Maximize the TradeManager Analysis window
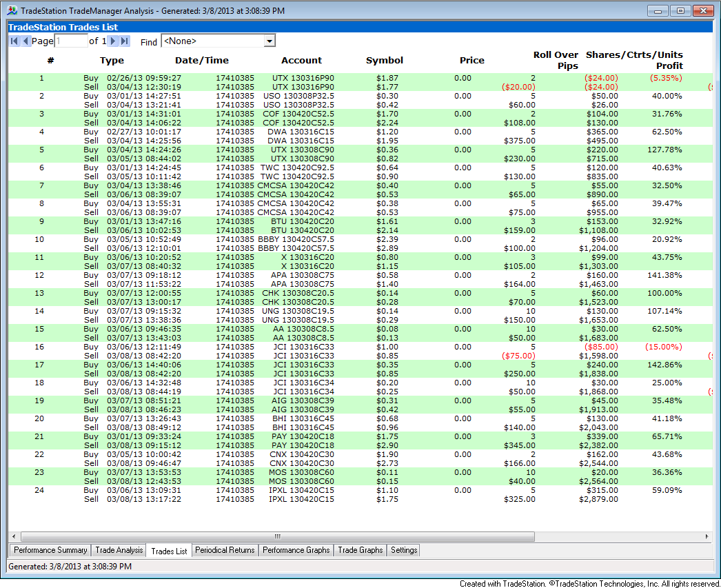 [x=680, y=10]
